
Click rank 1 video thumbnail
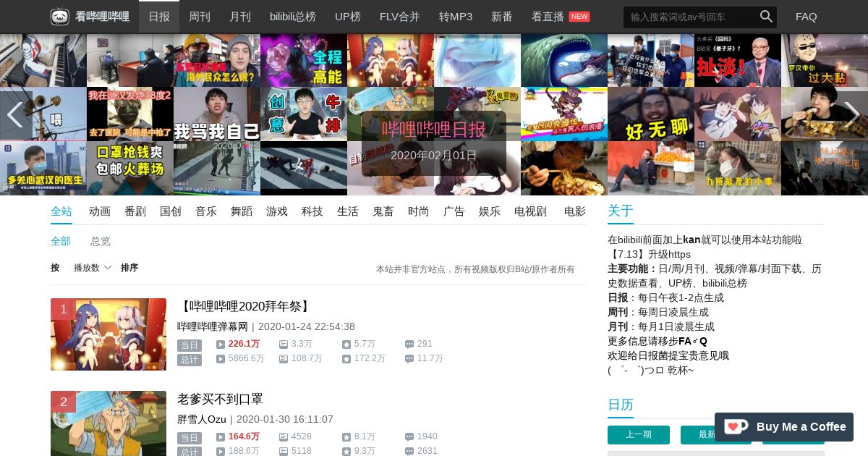(109, 334)
